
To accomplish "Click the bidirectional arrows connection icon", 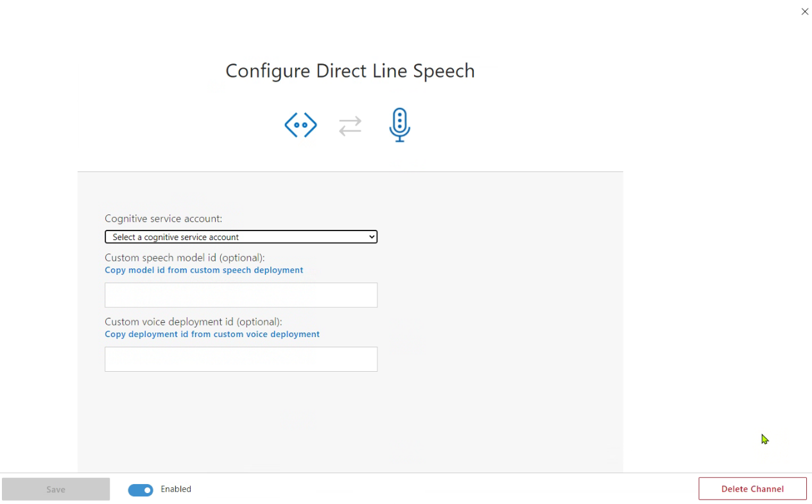I will tap(350, 125).
